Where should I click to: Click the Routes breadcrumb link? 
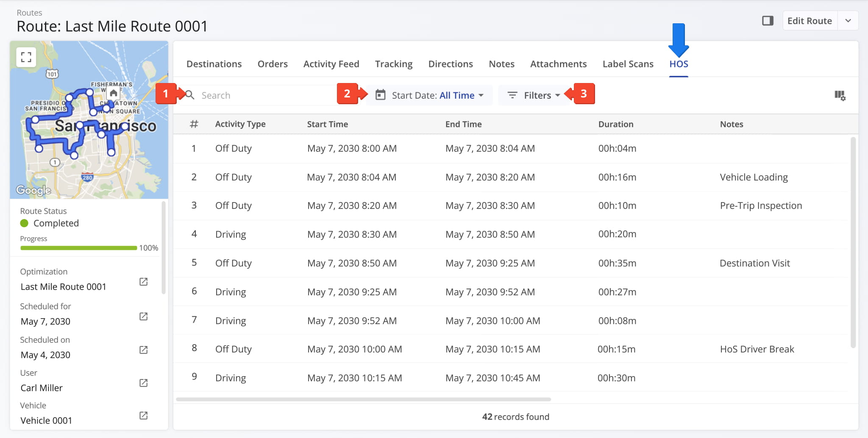(x=29, y=13)
